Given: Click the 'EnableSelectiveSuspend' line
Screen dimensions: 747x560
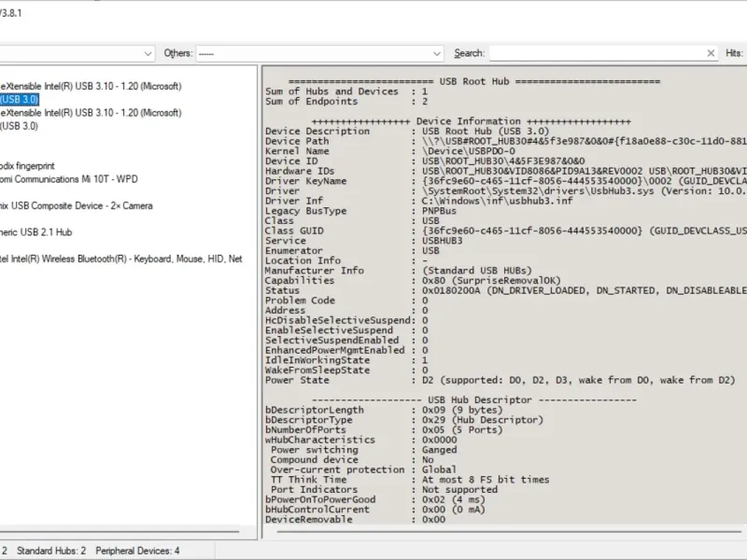Looking at the screenshot, I should coord(346,330).
